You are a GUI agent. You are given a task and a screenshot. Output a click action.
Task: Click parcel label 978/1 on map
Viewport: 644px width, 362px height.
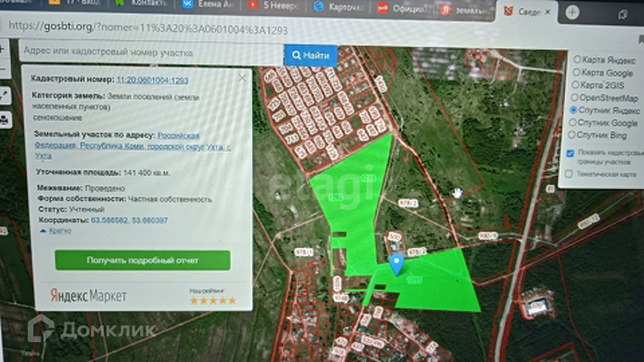[304, 252]
